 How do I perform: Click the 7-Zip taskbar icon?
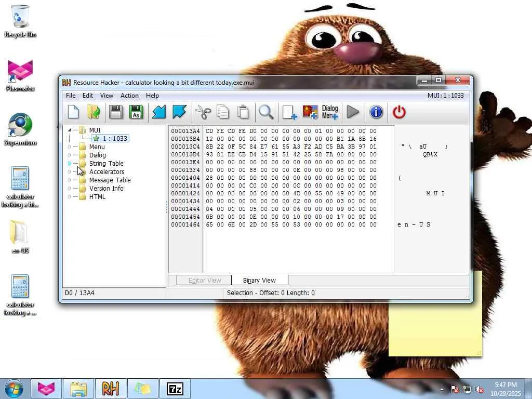point(175,389)
